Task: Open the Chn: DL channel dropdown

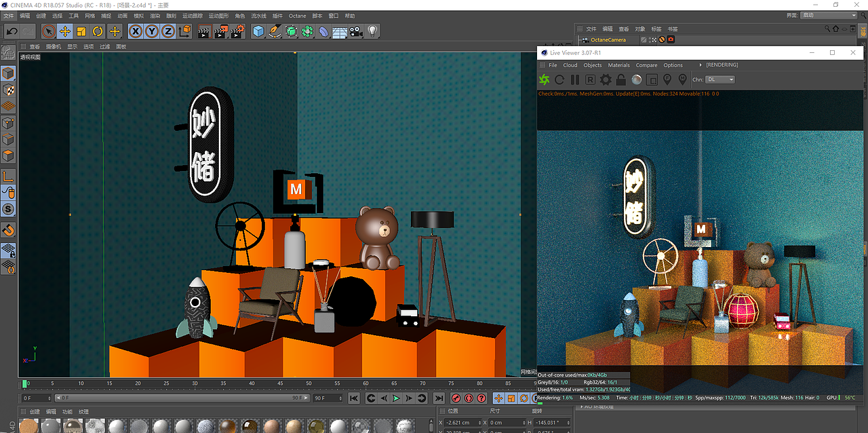Action: (x=720, y=79)
